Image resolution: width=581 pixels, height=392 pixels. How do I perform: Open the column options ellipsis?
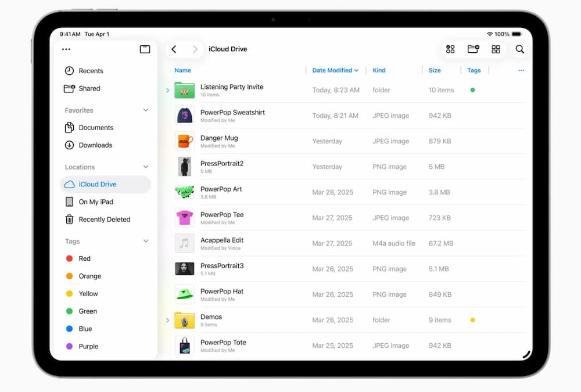point(521,70)
